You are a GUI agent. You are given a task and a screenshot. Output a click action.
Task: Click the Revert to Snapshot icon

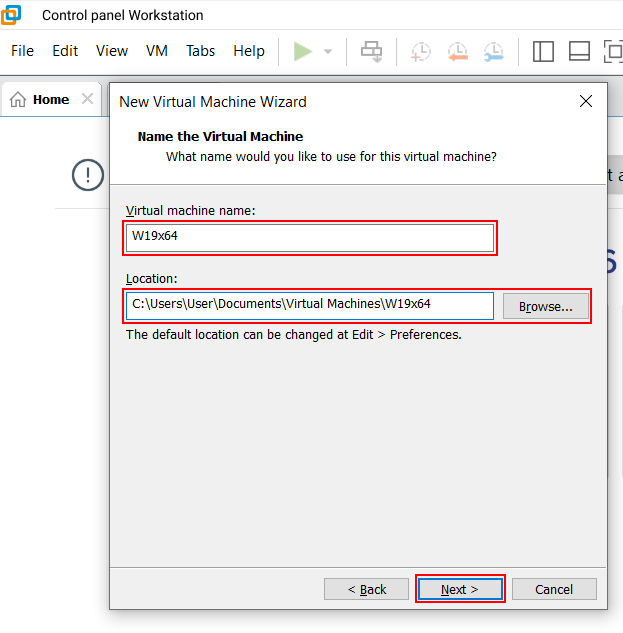coord(457,52)
